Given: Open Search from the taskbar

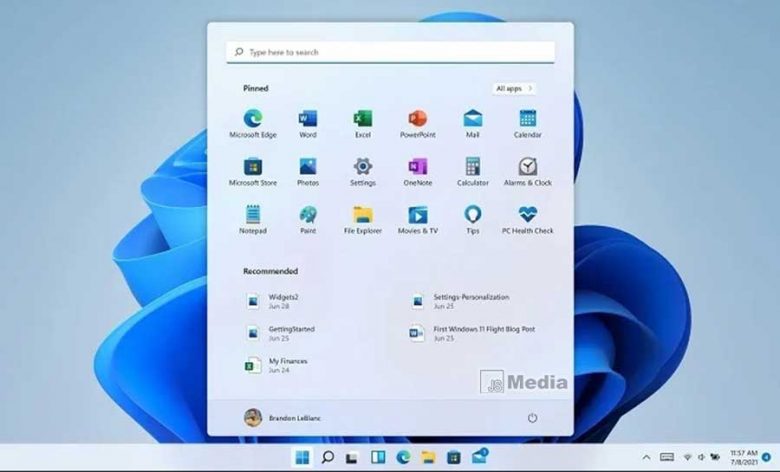Looking at the screenshot, I should coord(327,457).
